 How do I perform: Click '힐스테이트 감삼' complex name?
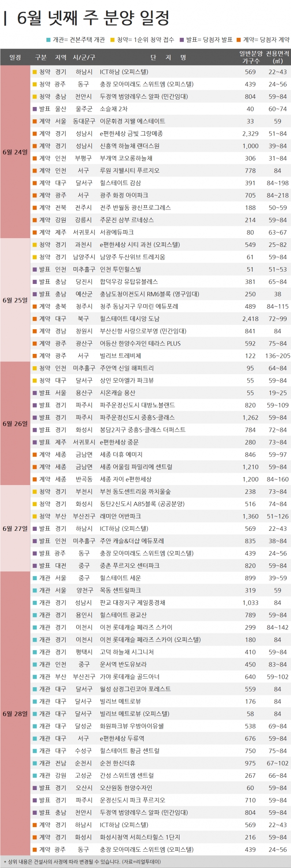click(x=120, y=183)
